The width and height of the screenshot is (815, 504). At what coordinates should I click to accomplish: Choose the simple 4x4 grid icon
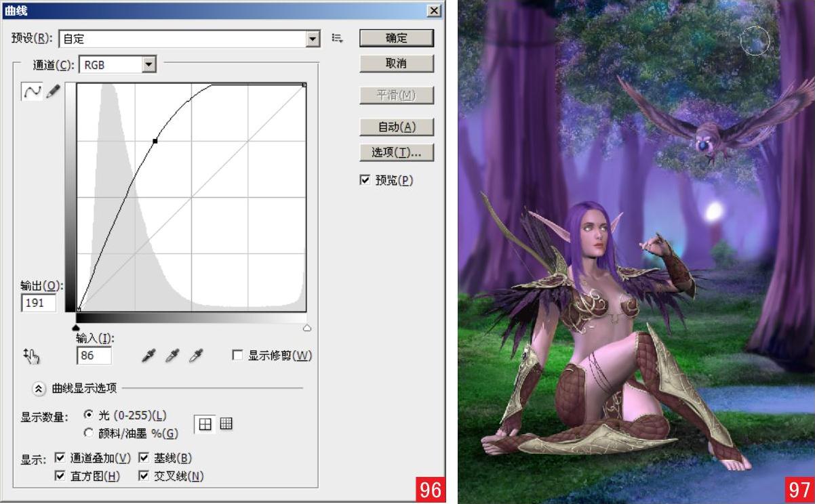click(205, 425)
